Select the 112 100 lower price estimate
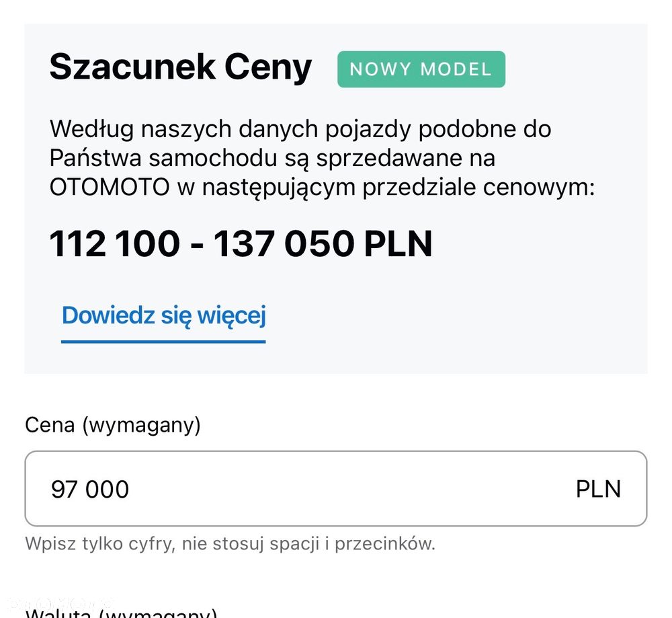The image size is (672, 618). click(115, 243)
